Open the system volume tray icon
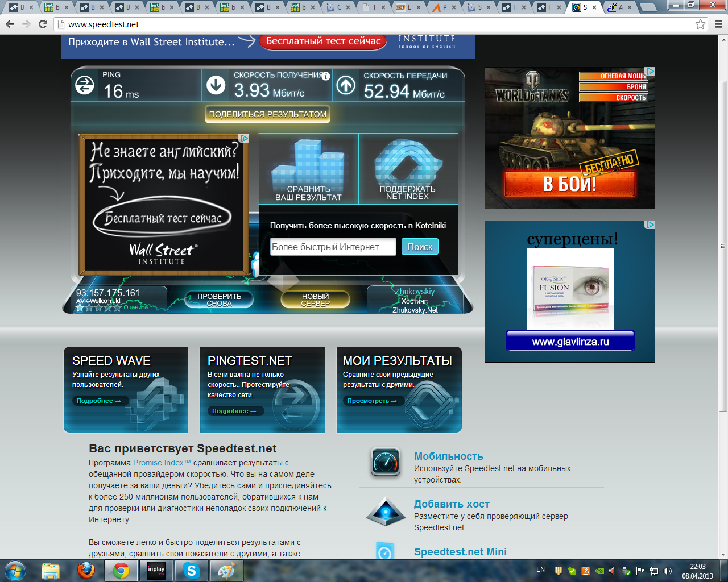The image size is (728, 582). pos(668,571)
